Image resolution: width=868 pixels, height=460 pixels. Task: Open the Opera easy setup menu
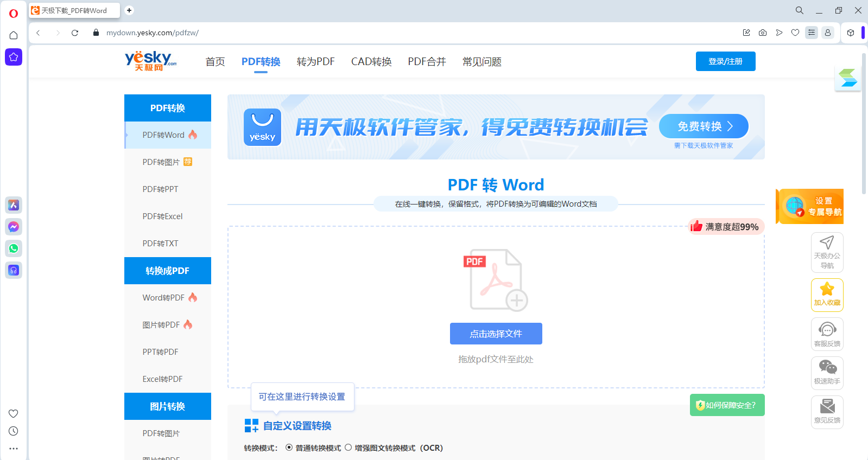(812, 33)
